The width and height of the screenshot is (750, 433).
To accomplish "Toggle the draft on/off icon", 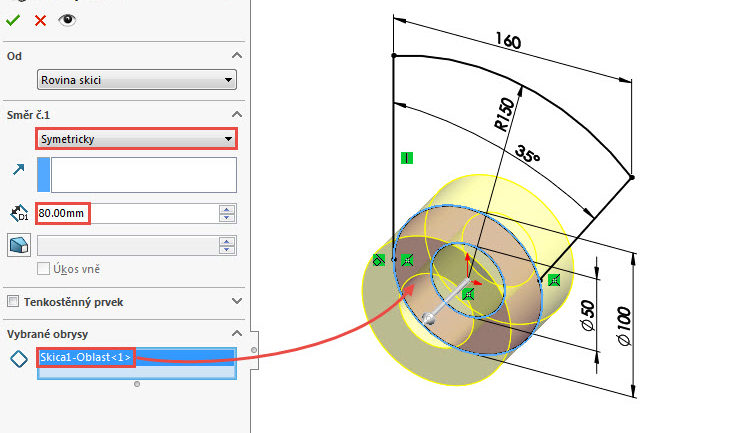I will tap(19, 245).
